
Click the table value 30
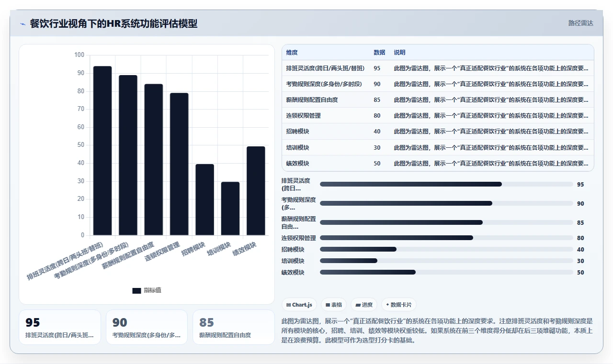(x=377, y=147)
